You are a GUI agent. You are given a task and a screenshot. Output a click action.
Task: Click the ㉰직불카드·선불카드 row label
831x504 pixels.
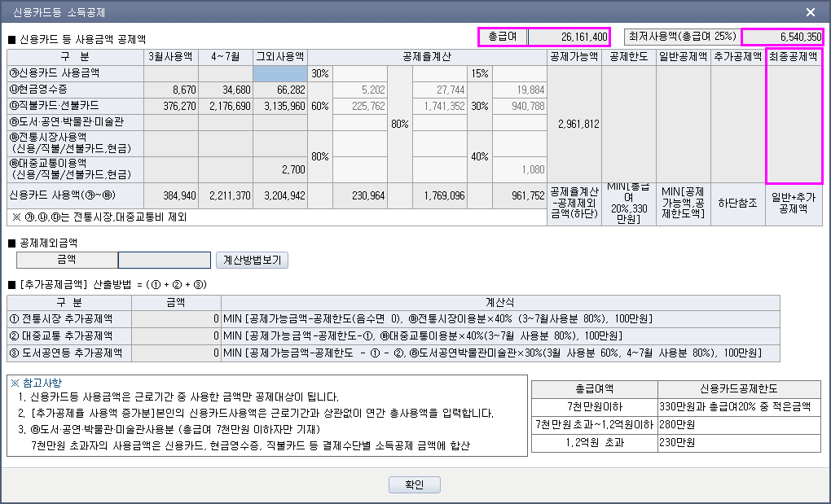(x=75, y=107)
